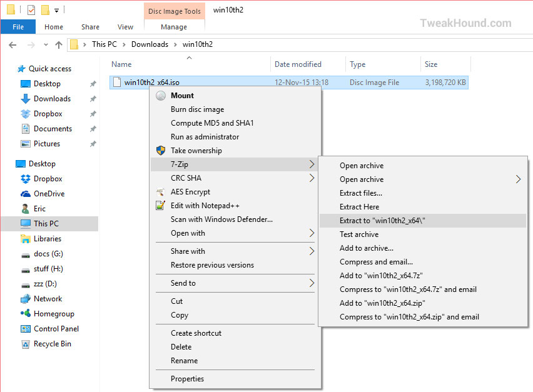Click the Pictures icon in sidebar

tap(26, 144)
